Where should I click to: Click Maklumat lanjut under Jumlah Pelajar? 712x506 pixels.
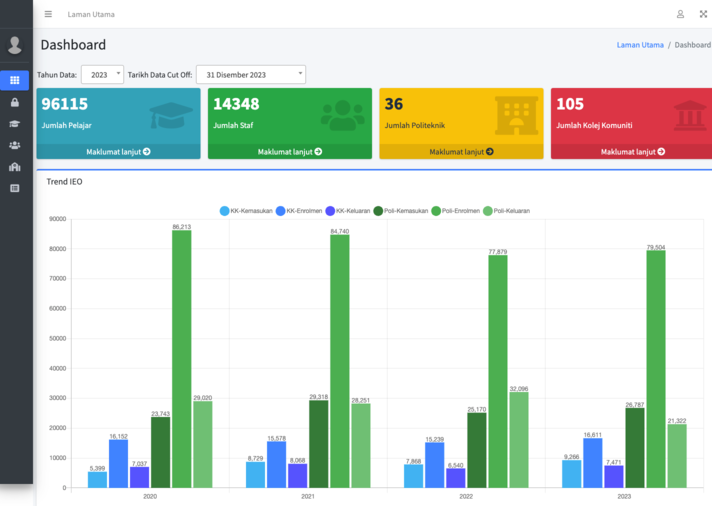click(x=118, y=152)
